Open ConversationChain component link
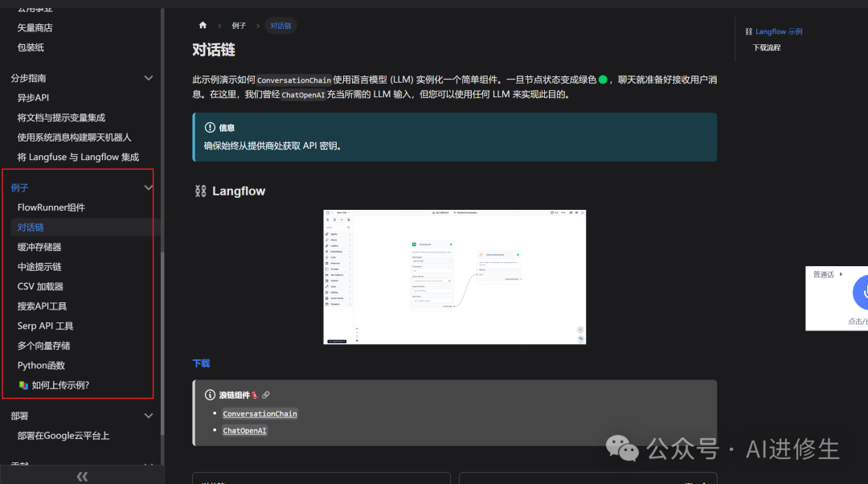 [260, 414]
